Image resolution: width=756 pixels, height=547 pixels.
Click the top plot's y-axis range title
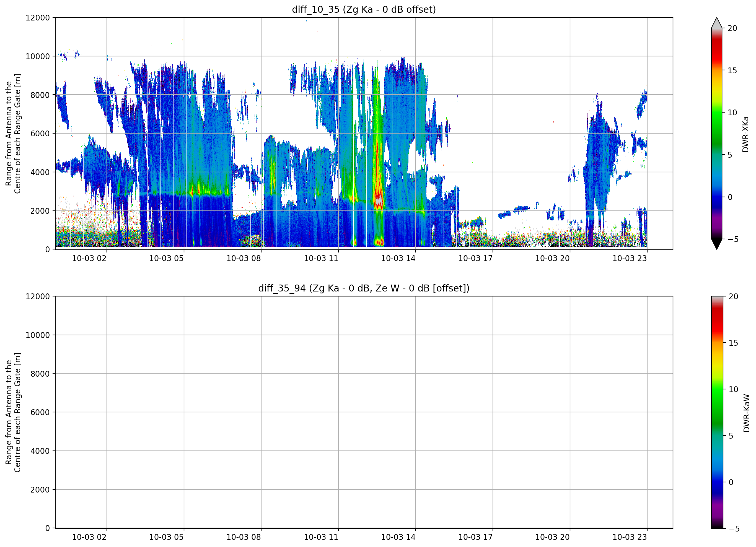(x=13, y=134)
